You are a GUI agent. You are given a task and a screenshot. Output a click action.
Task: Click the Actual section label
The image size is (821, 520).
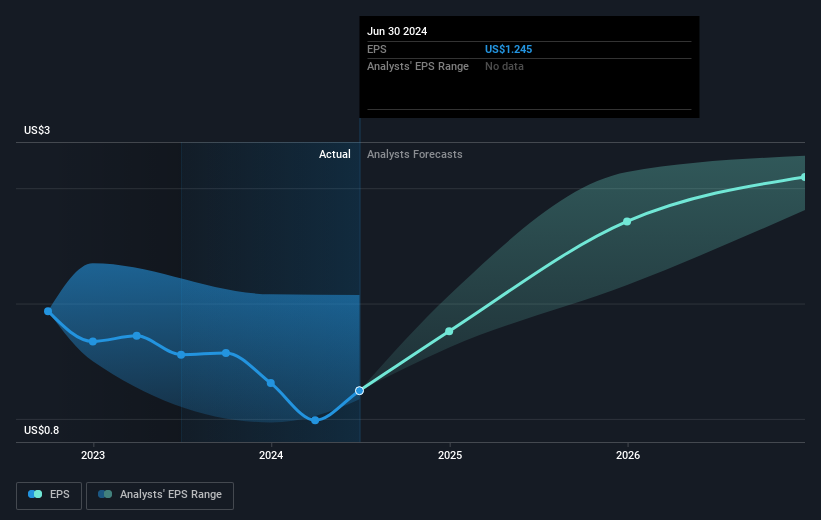(335, 154)
